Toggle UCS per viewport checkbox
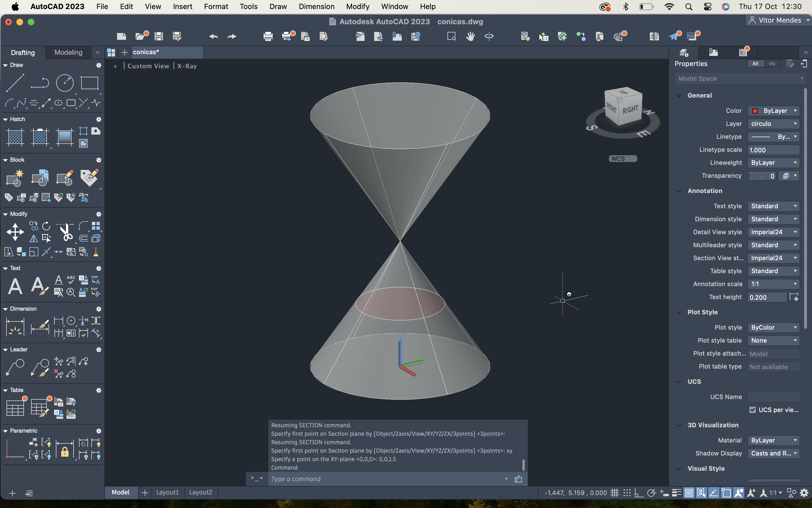 752,410
